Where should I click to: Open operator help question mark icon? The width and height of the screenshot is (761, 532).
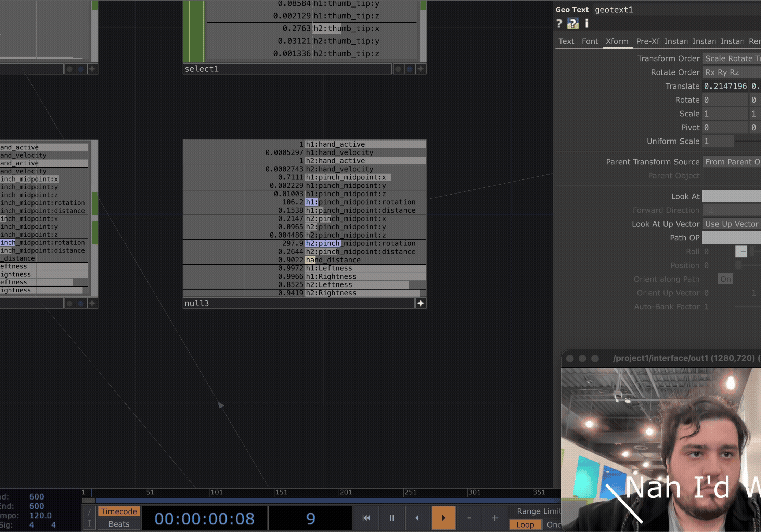click(x=559, y=24)
